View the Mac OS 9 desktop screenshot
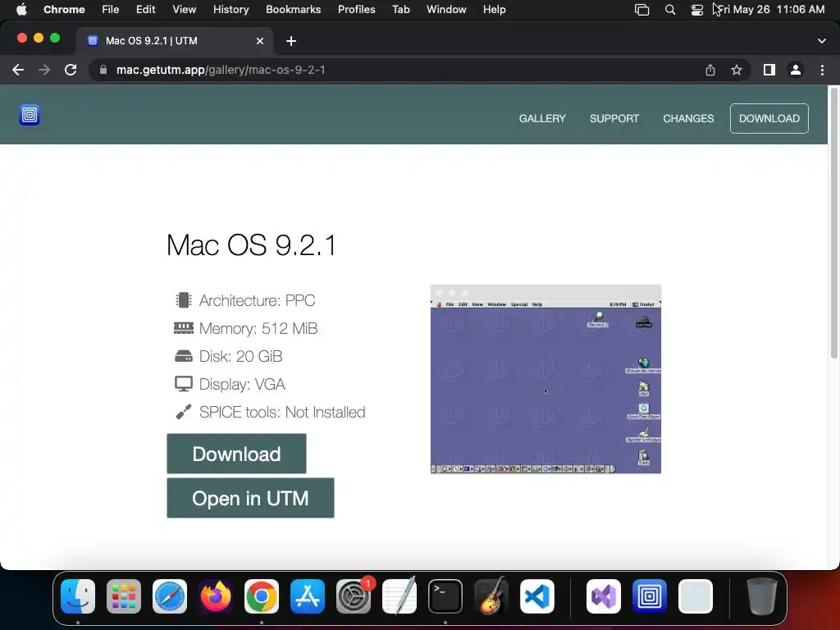This screenshot has height=630, width=840. pos(546,379)
